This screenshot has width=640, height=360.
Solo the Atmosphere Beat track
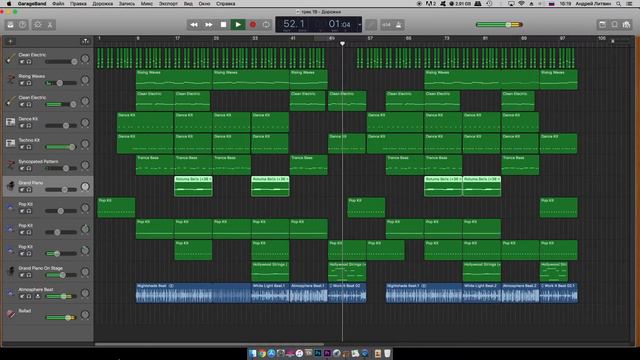pos(29,296)
